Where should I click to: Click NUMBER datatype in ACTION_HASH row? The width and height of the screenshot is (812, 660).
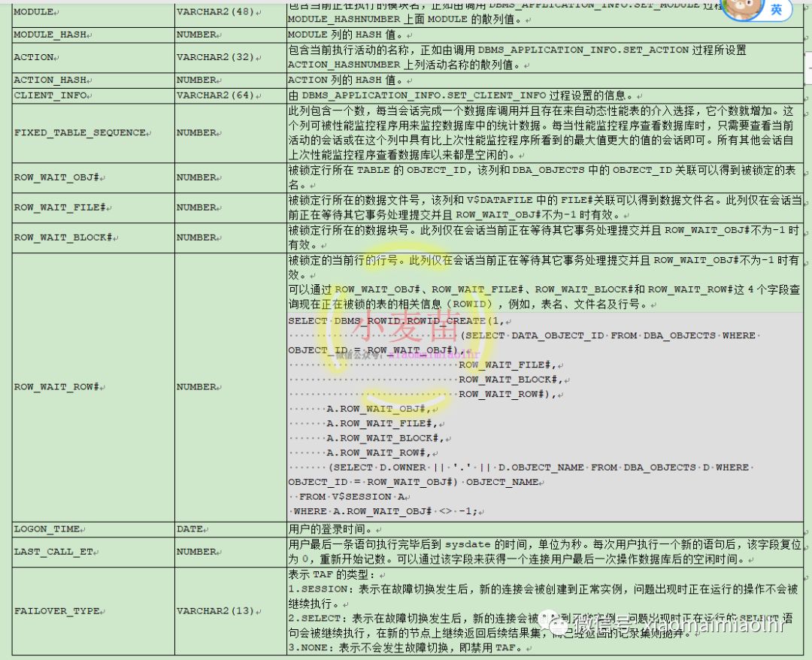(x=231, y=80)
